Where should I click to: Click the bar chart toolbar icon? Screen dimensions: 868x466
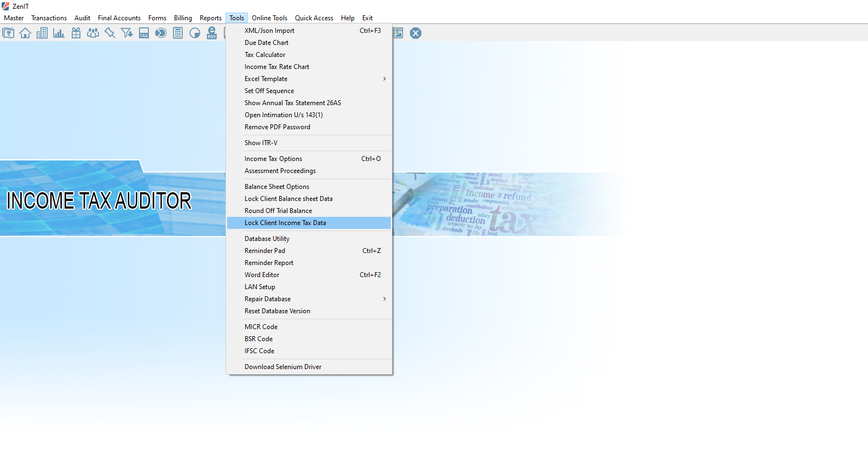[59, 33]
